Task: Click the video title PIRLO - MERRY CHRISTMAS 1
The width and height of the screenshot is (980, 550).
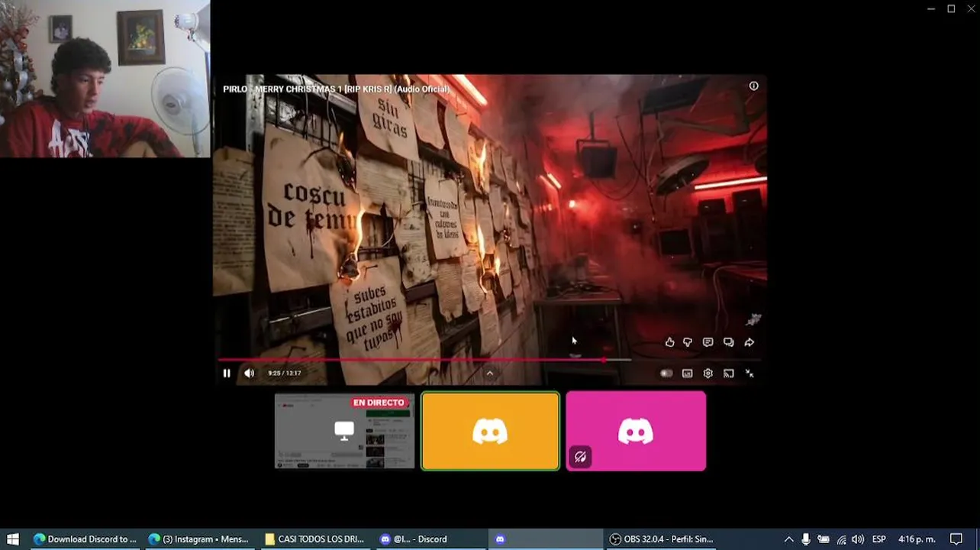Action: click(337, 89)
